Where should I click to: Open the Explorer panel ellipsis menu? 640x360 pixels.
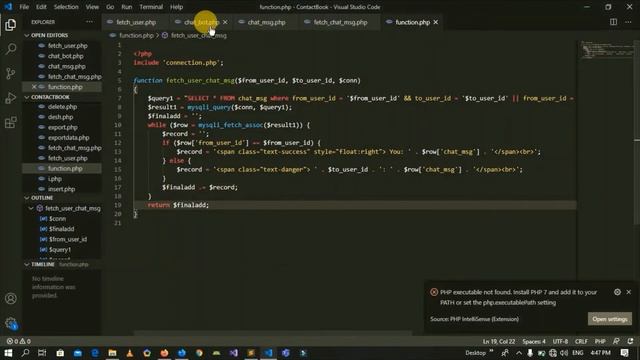click(89, 22)
